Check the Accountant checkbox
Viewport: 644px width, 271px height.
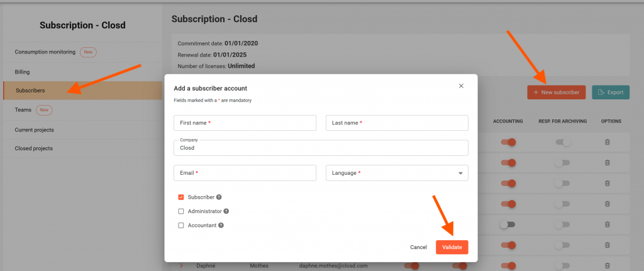click(181, 225)
